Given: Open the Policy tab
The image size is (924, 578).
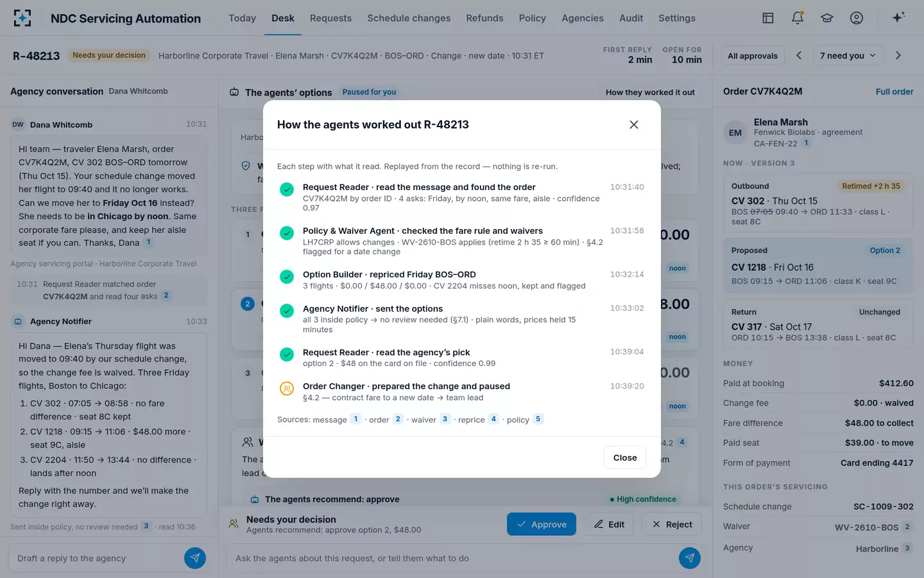Looking at the screenshot, I should pyautogui.click(x=533, y=18).
